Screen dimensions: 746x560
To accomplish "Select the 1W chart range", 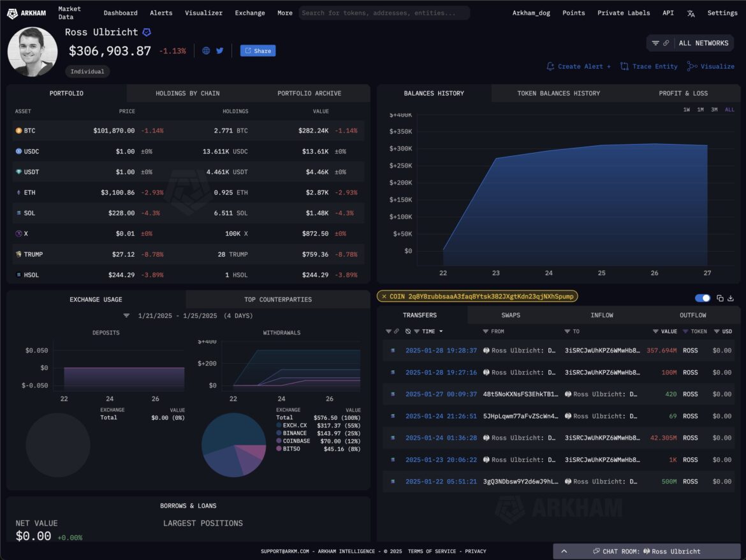I will tap(687, 110).
